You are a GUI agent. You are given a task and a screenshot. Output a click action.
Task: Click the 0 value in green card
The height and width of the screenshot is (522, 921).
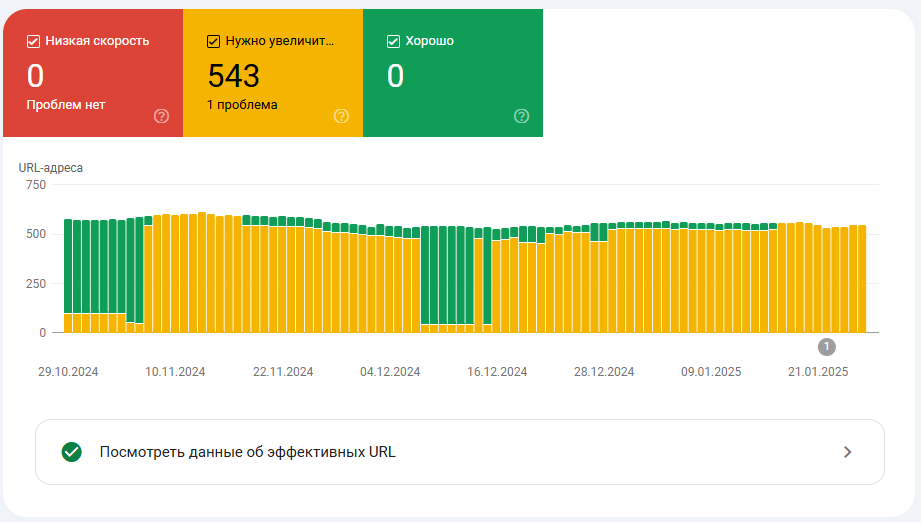pos(395,76)
